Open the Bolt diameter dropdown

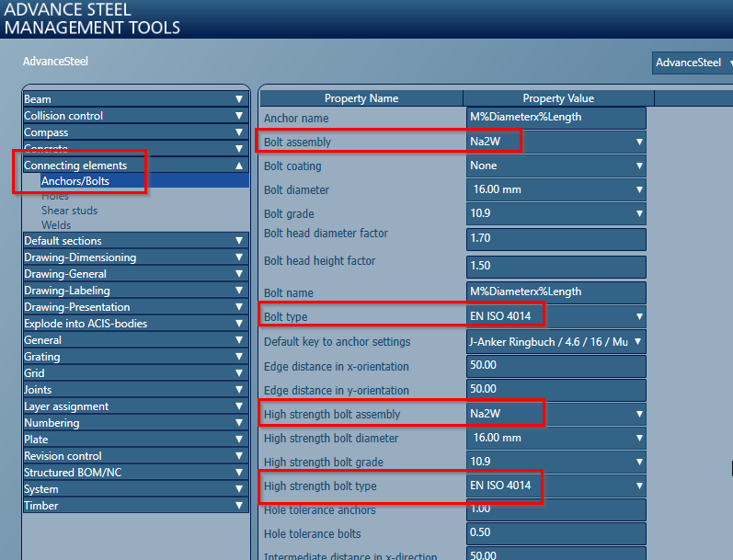(556, 189)
